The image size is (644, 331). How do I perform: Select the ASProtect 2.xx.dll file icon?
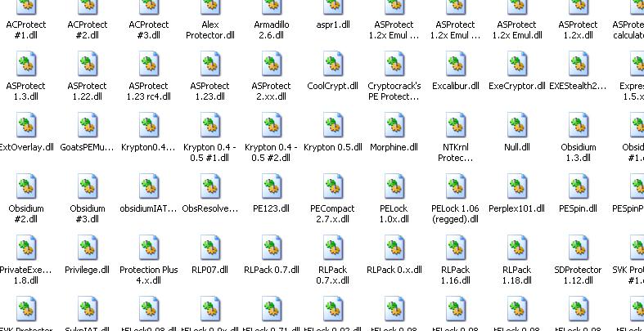272,65
